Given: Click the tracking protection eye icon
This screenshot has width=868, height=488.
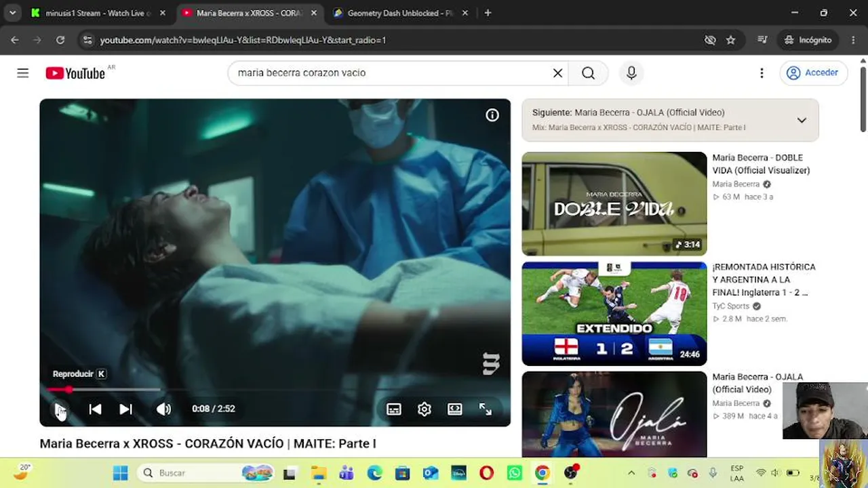Looking at the screenshot, I should [710, 40].
